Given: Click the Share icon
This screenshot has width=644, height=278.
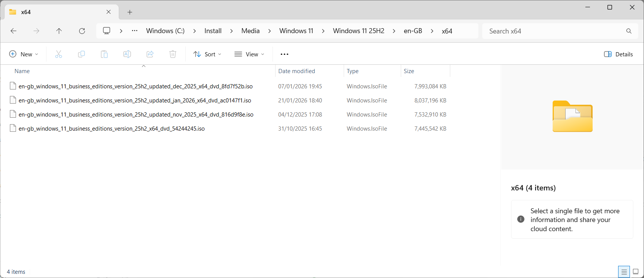Looking at the screenshot, I should coord(150,54).
